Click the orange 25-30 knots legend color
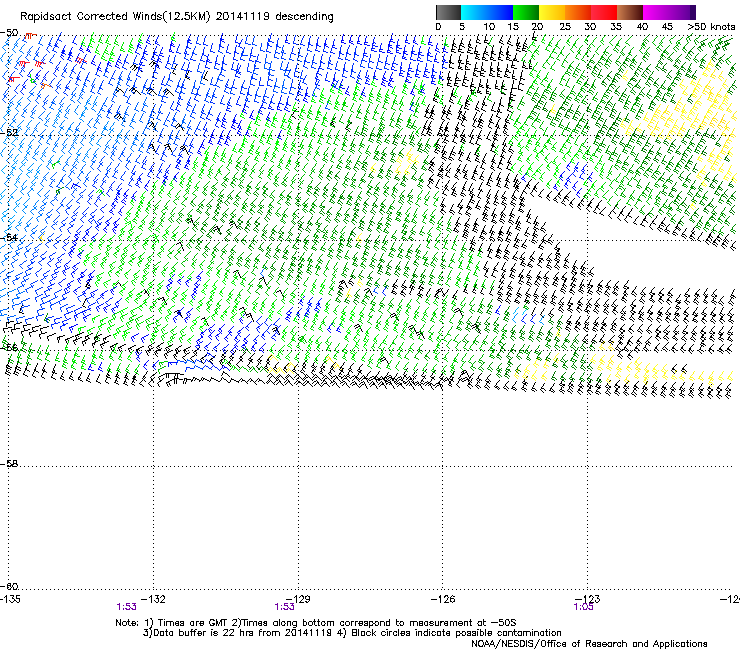Screen dimensions: 740x650 point(578,12)
